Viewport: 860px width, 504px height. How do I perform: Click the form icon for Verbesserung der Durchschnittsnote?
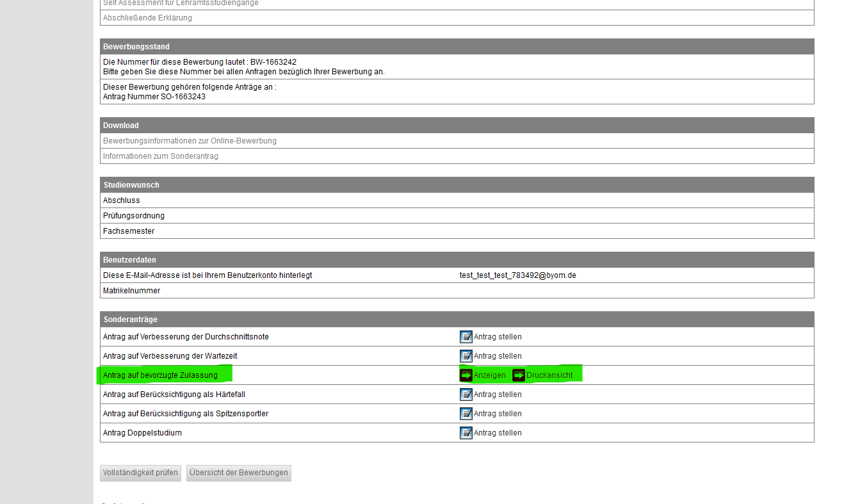click(466, 337)
